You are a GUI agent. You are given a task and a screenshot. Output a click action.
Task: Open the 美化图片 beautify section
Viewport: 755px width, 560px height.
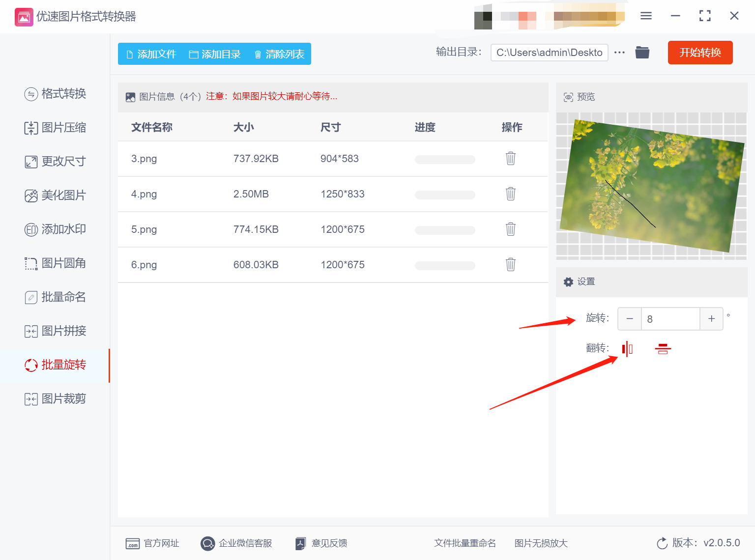(55, 195)
